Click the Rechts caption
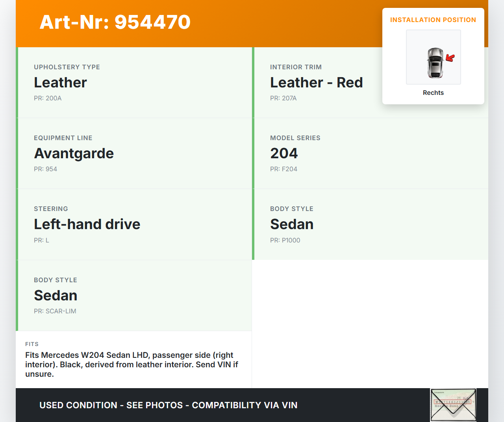This screenshot has width=504, height=422. 433,93
